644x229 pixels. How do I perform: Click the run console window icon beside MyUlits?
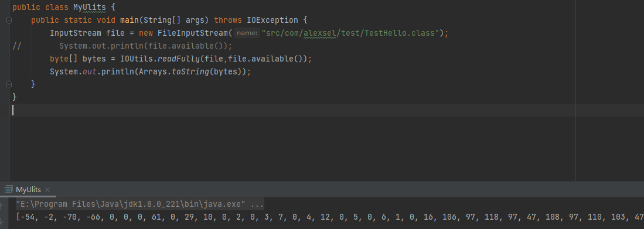point(8,190)
